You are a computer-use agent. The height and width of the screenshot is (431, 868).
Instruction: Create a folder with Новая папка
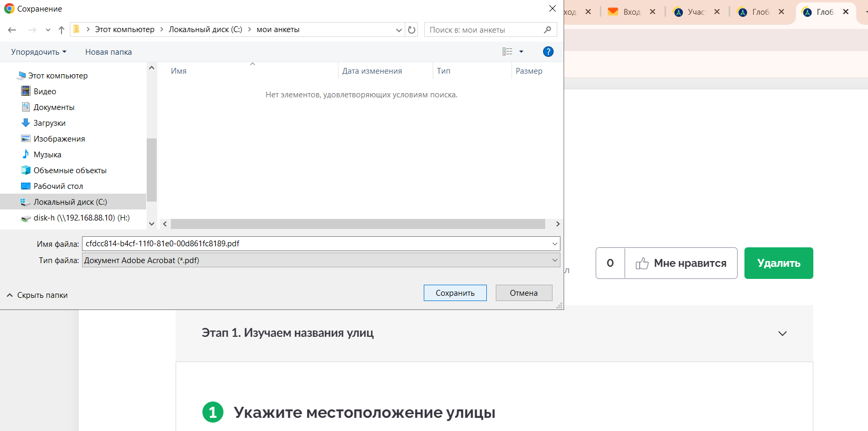[108, 52]
